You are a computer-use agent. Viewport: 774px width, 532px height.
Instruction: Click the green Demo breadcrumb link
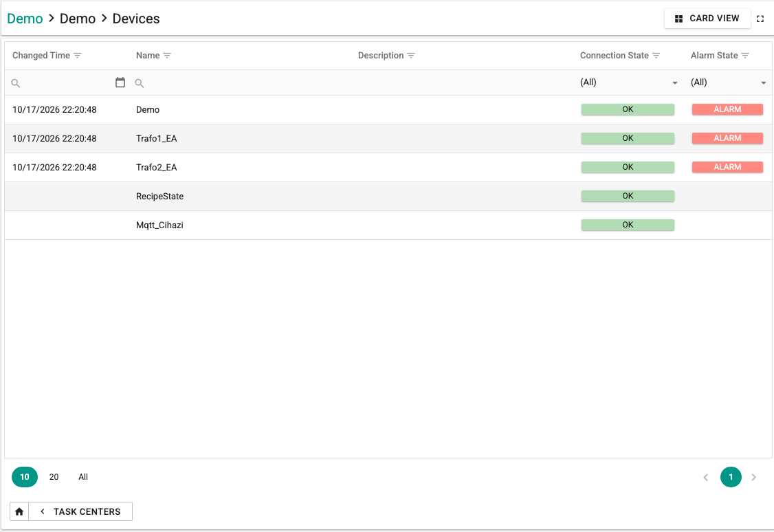(x=25, y=19)
